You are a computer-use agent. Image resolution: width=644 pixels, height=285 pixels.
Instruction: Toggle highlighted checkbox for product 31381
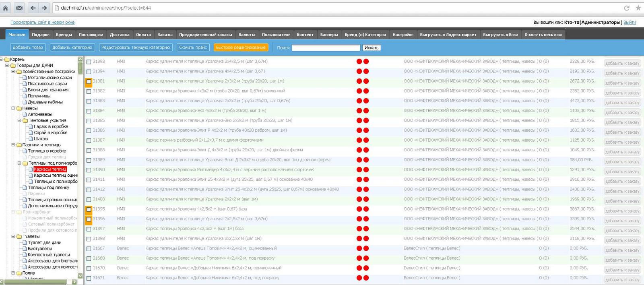[89, 82]
